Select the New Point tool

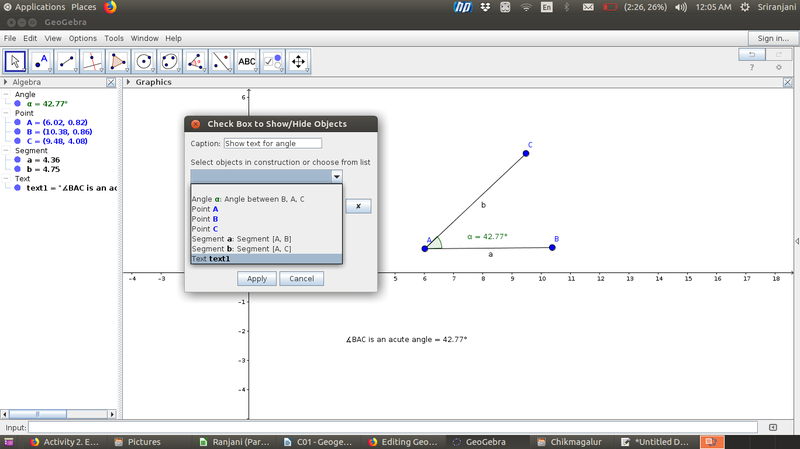pos(43,61)
